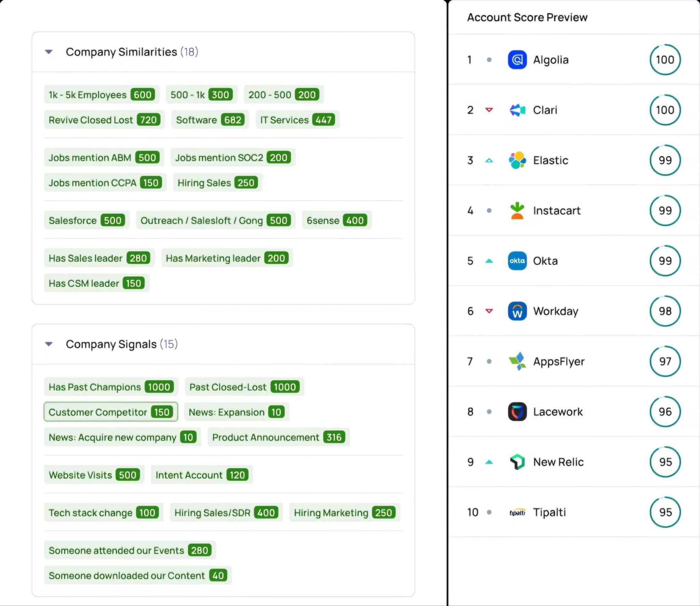This screenshot has width=700, height=606.
Task: Select the 500 - 1k tag
Action: point(202,95)
